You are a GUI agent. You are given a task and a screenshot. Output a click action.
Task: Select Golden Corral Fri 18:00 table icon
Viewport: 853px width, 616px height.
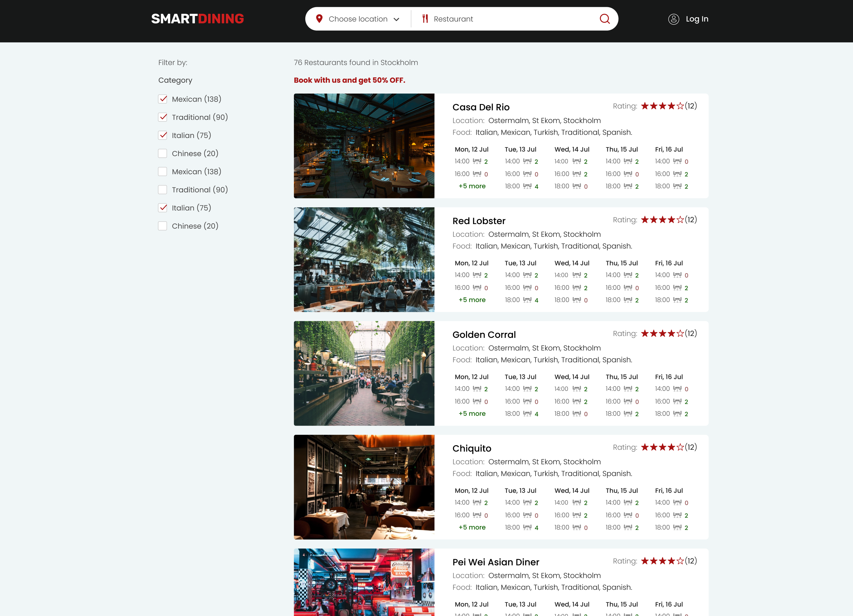coord(677,414)
